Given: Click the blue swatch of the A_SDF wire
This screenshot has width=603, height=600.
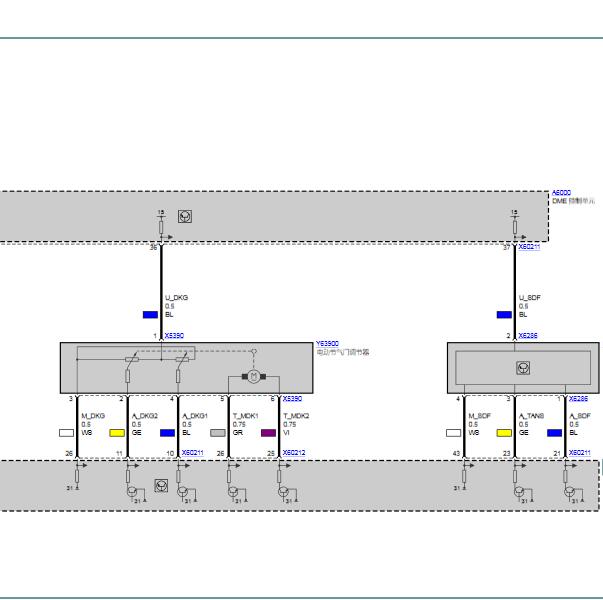Looking at the screenshot, I should click(555, 433).
